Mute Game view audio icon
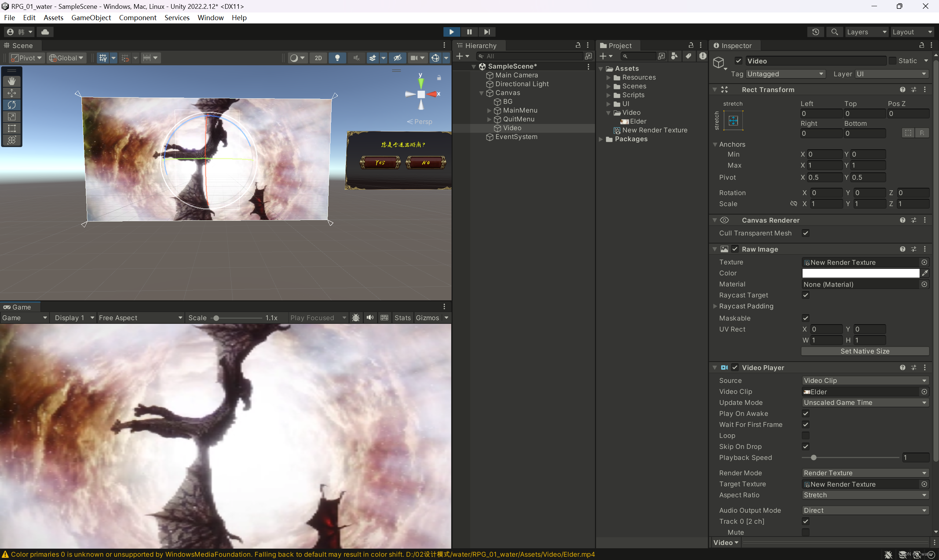 (370, 318)
